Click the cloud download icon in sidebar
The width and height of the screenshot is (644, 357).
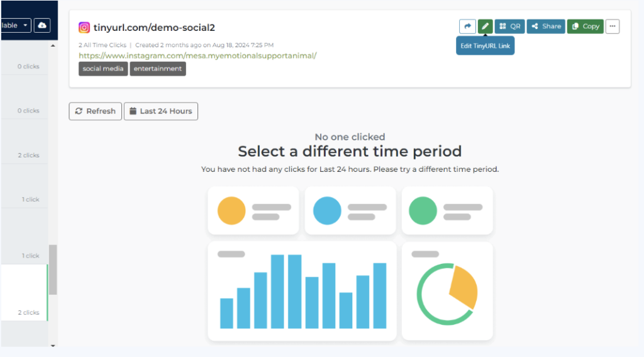(42, 25)
